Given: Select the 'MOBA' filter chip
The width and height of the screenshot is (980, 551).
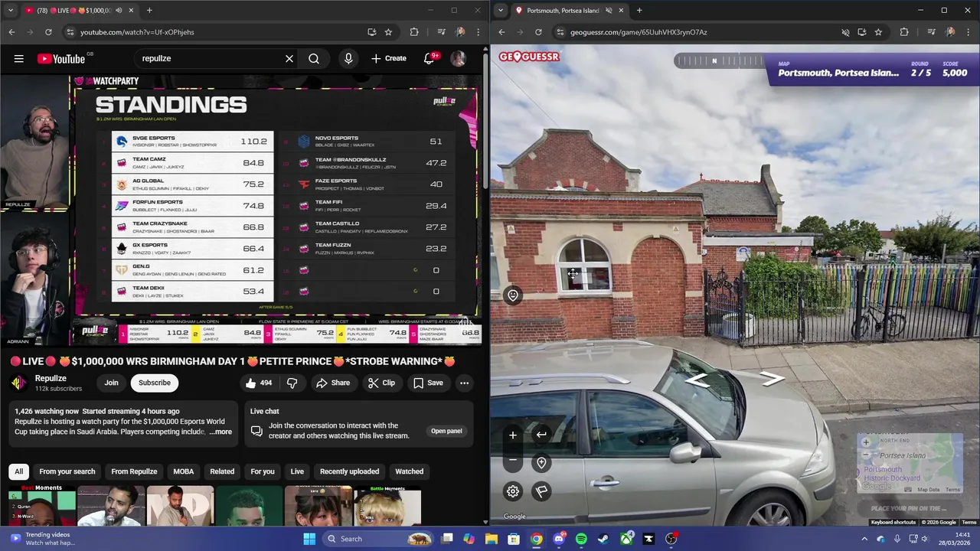Looking at the screenshot, I should click(184, 471).
